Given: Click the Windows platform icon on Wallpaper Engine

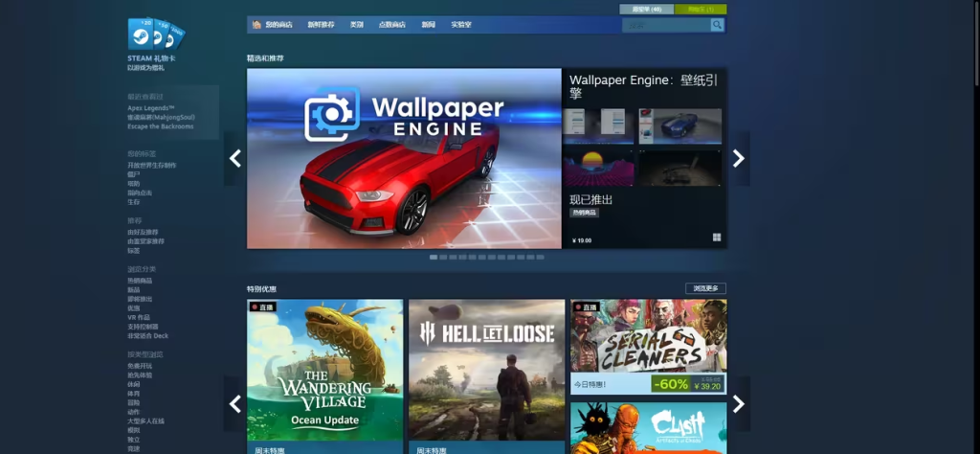Looking at the screenshot, I should pos(716,237).
